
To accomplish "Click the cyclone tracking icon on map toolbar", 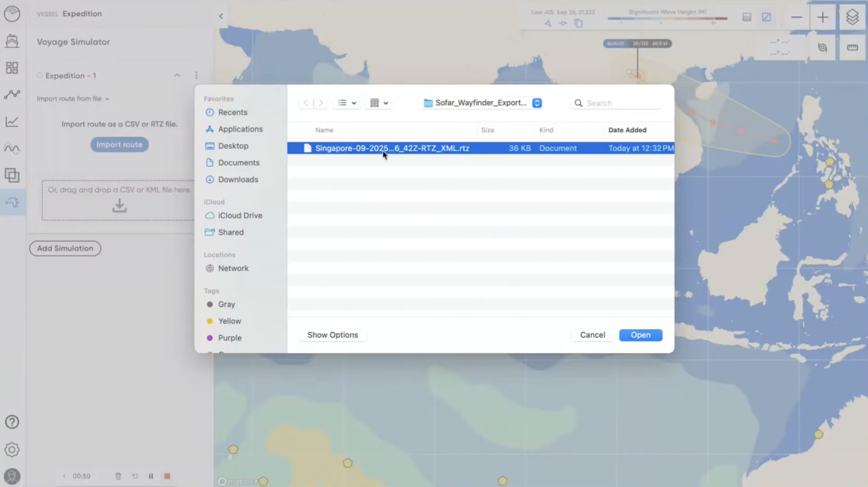I will pyautogui.click(x=822, y=47).
